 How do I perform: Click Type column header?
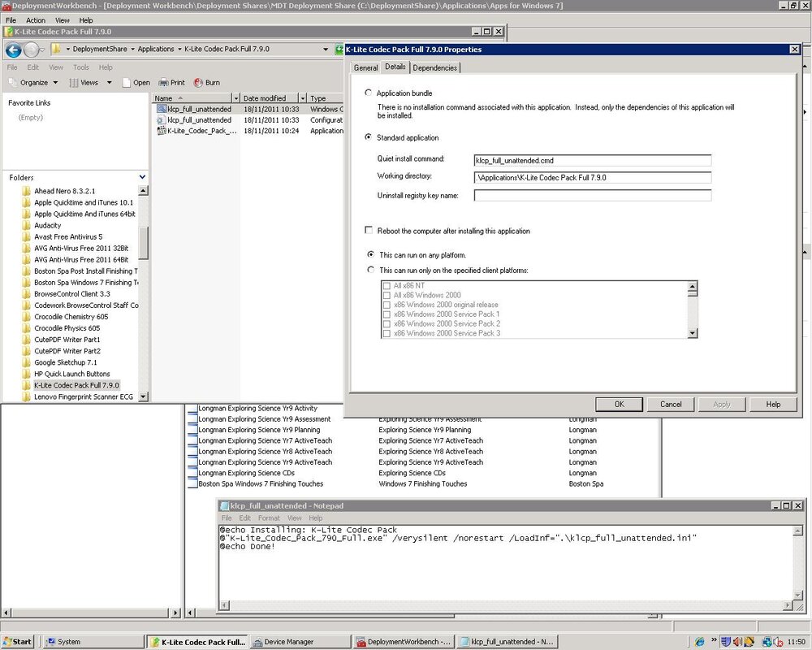pos(325,98)
